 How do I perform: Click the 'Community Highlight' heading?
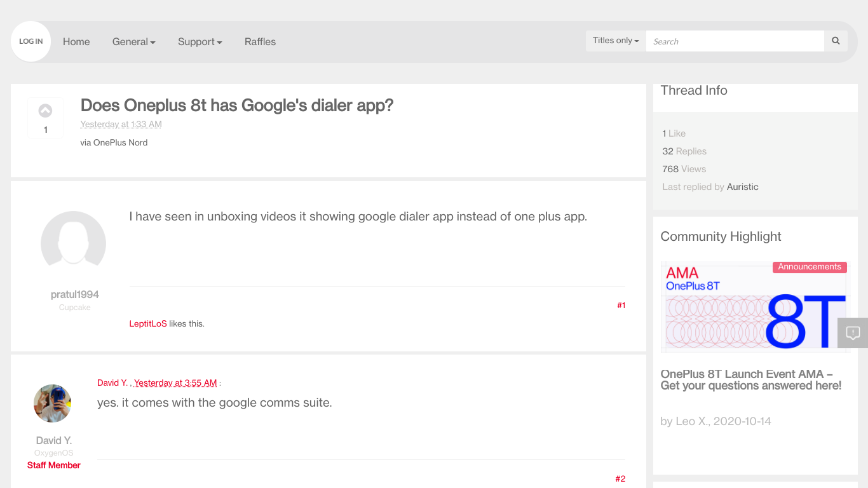click(x=721, y=236)
